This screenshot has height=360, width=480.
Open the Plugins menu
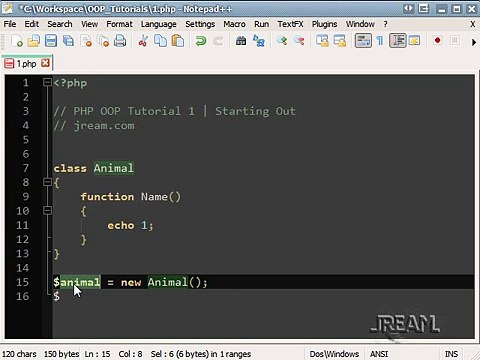coord(324,24)
